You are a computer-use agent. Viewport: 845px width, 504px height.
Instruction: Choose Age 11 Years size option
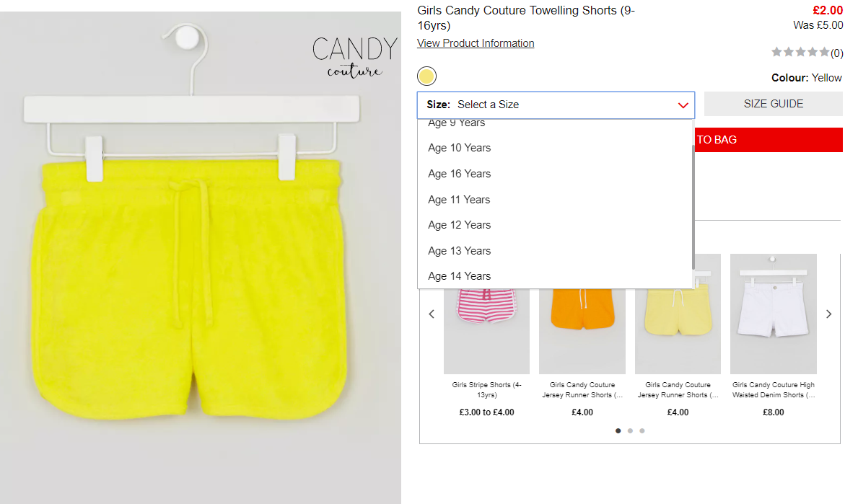(x=555, y=200)
